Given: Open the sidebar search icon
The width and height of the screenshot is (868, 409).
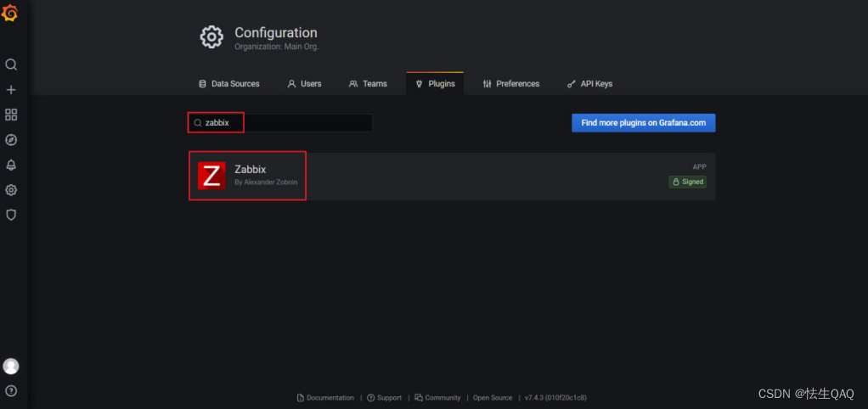Looking at the screenshot, I should [x=11, y=64].
